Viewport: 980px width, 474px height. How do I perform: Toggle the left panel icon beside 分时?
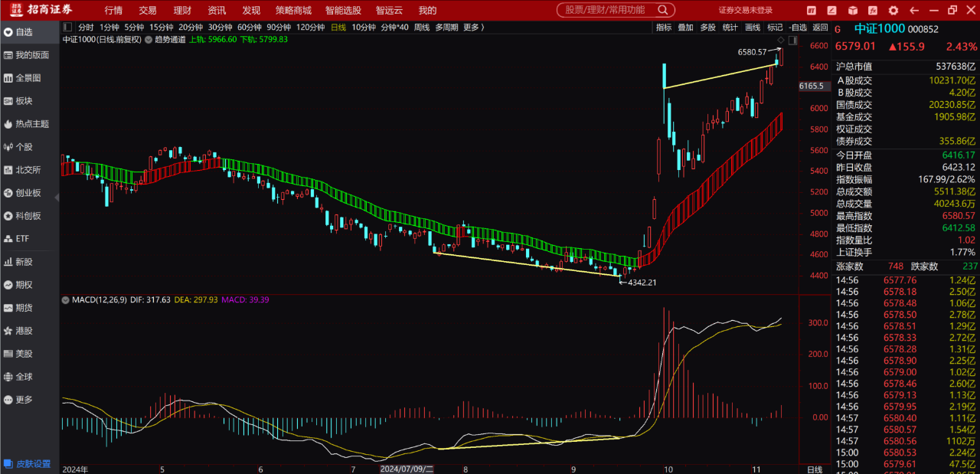click(x=67, y=28)
